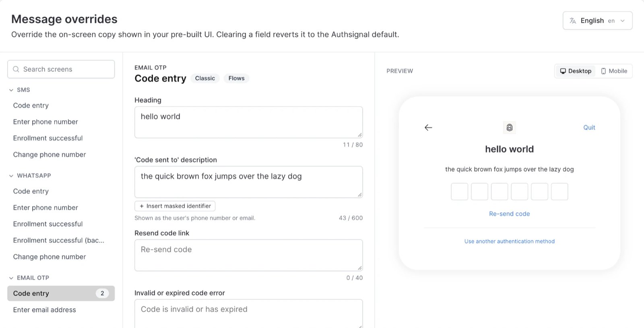Screen dimensions: 644x328
Task: Open the truncated Enrollment successful (bac... item
Action: 59,240
